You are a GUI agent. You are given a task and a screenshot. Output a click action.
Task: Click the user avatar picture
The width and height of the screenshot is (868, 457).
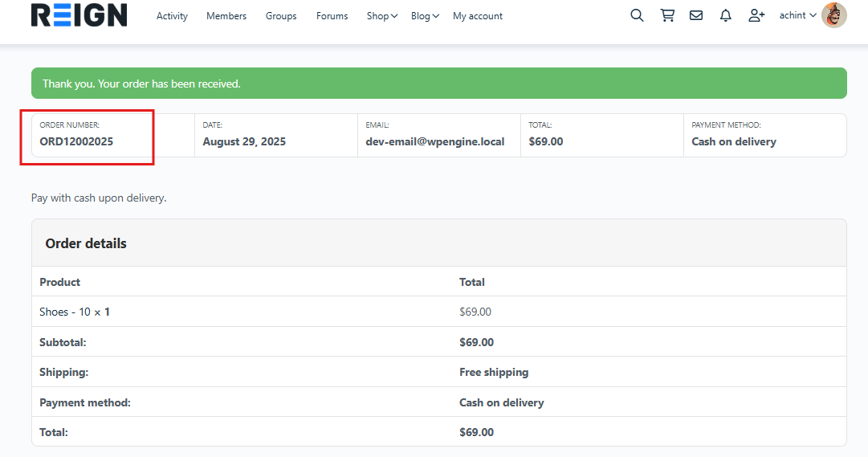click(834, 15)
